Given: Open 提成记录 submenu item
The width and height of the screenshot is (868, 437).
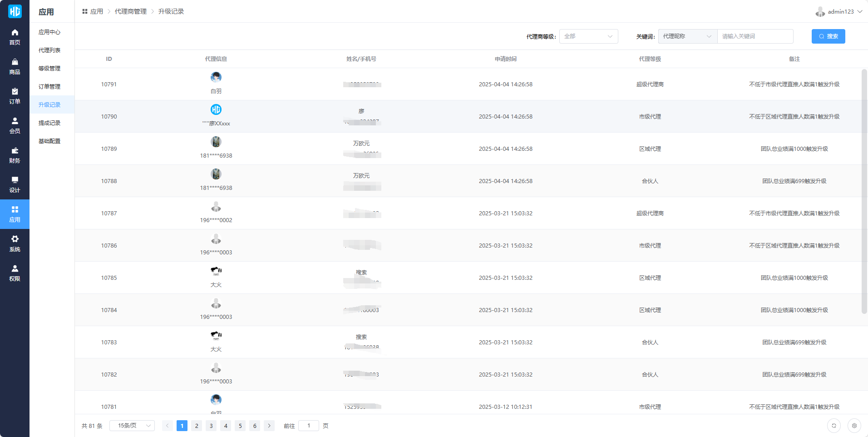Looking at the screenshot, I should coord(49,123).
